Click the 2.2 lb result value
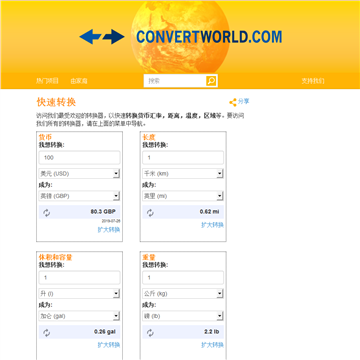 (212, 332)
